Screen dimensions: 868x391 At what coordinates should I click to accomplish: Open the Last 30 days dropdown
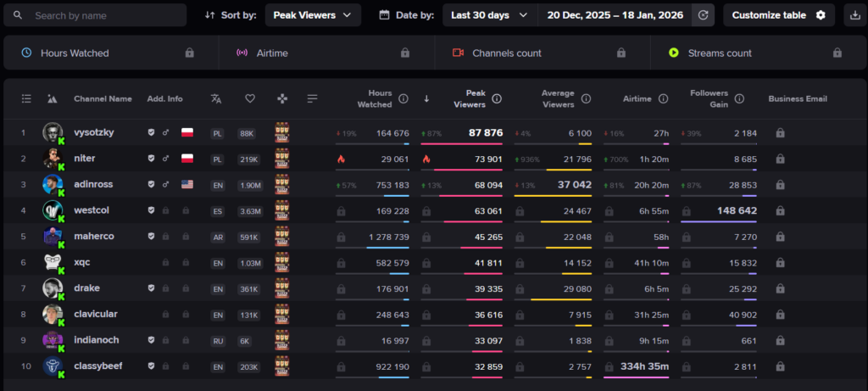(489, 15)
